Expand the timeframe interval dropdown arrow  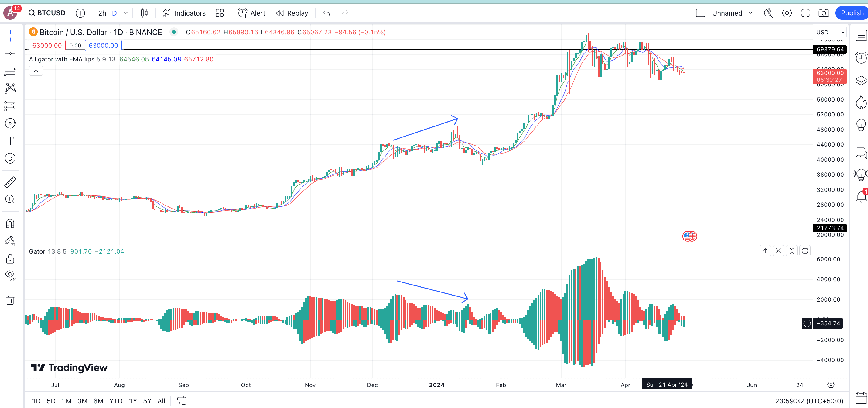[x=126, y=13]
